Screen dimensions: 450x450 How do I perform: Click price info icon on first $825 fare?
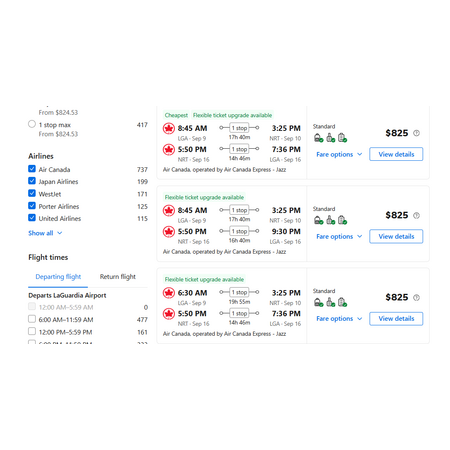coord(416,133)
